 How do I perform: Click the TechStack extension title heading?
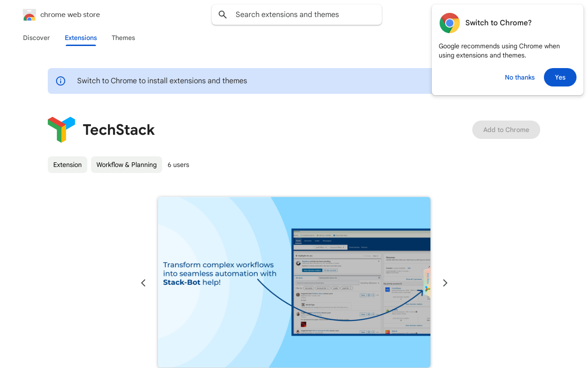pos(119,130)
